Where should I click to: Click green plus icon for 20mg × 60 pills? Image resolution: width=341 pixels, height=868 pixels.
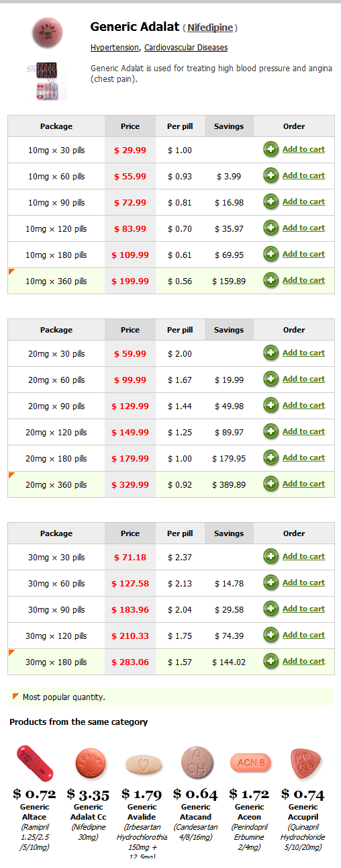271,380
